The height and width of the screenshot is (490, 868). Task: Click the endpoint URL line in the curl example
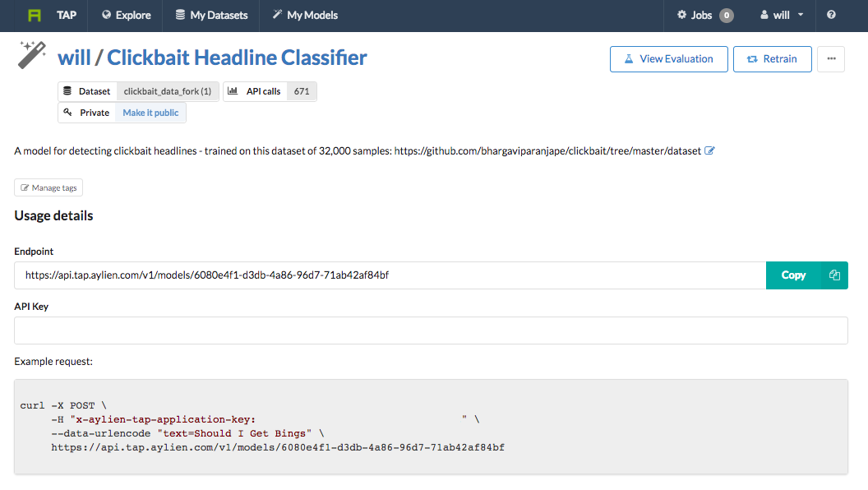(278, 447)
